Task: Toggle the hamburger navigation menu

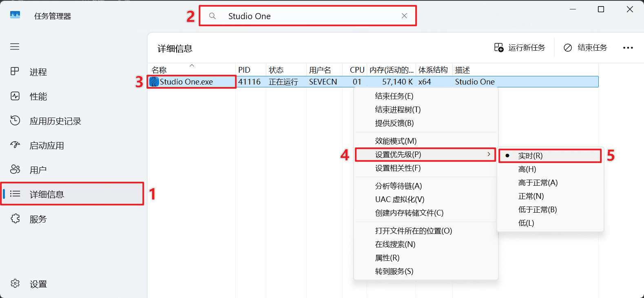Action: (x=15, y=47)
